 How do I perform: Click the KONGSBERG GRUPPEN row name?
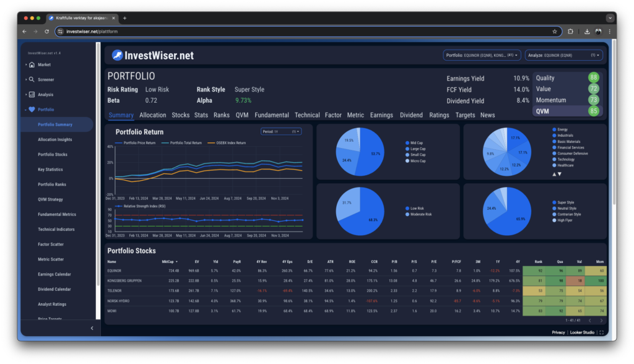tap(124, 280)
